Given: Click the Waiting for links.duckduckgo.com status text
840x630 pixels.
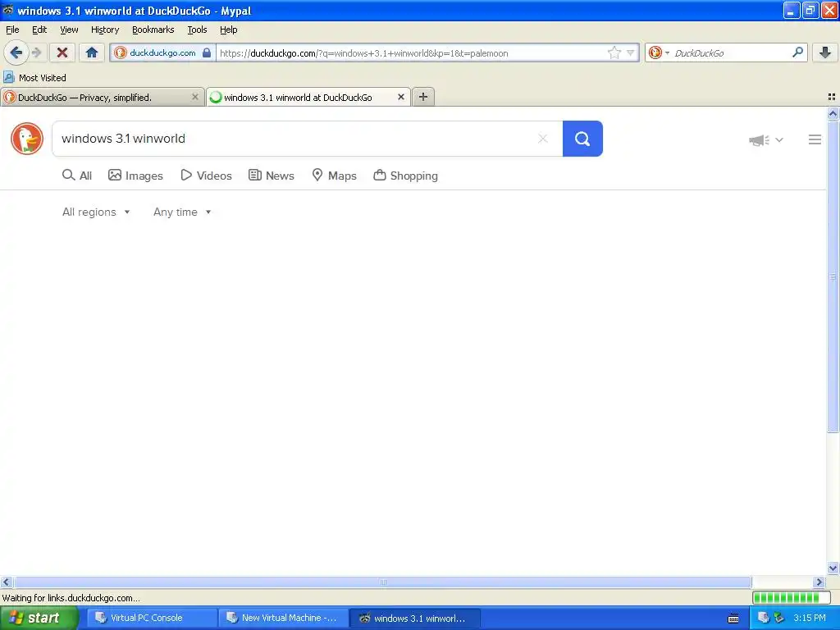Looking at the screenshot, I should (71, 598).
